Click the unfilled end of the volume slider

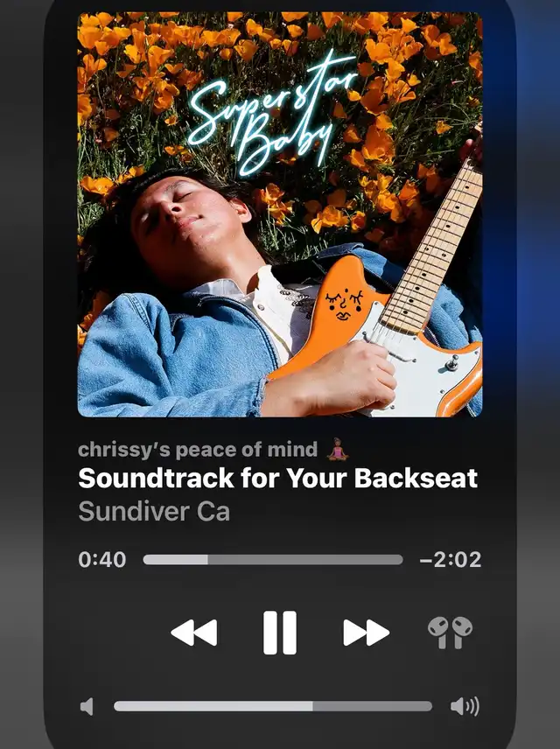pyautogui.click(x=372, y=706)
